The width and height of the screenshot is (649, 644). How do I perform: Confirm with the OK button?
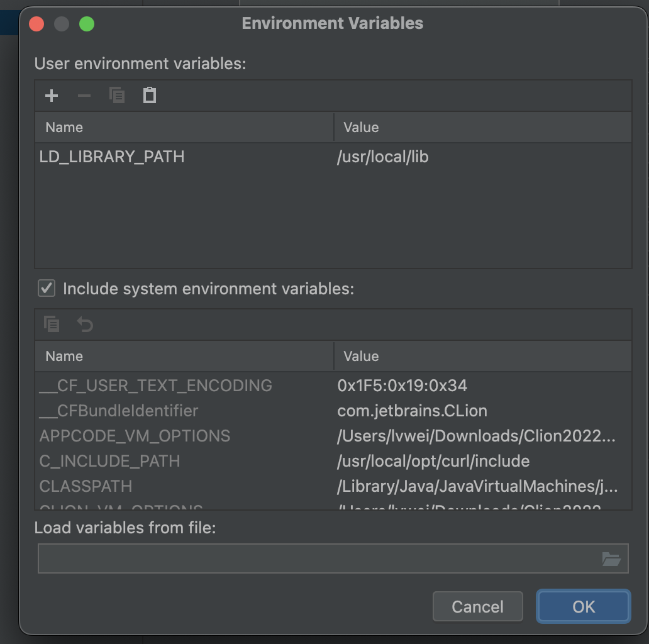(584, 606)
